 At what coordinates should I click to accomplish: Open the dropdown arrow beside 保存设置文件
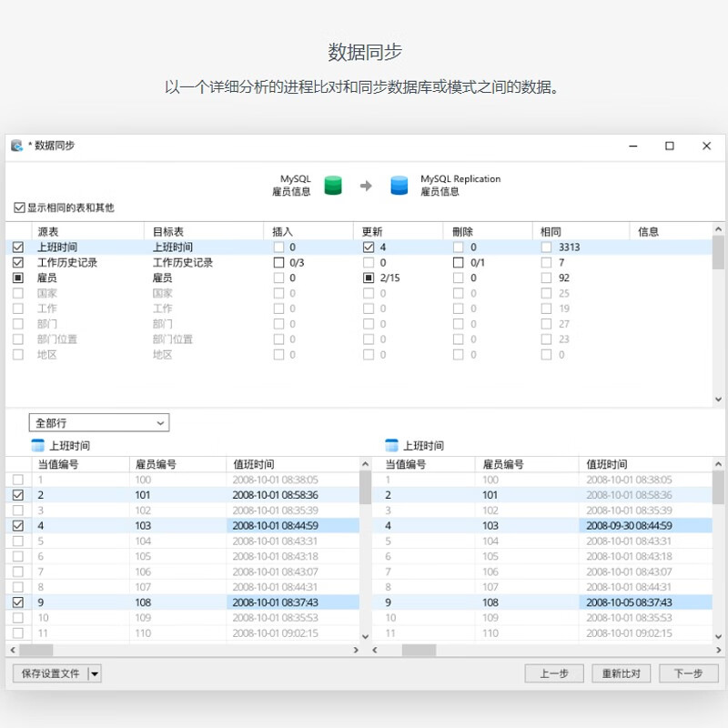tap(96, 674)
